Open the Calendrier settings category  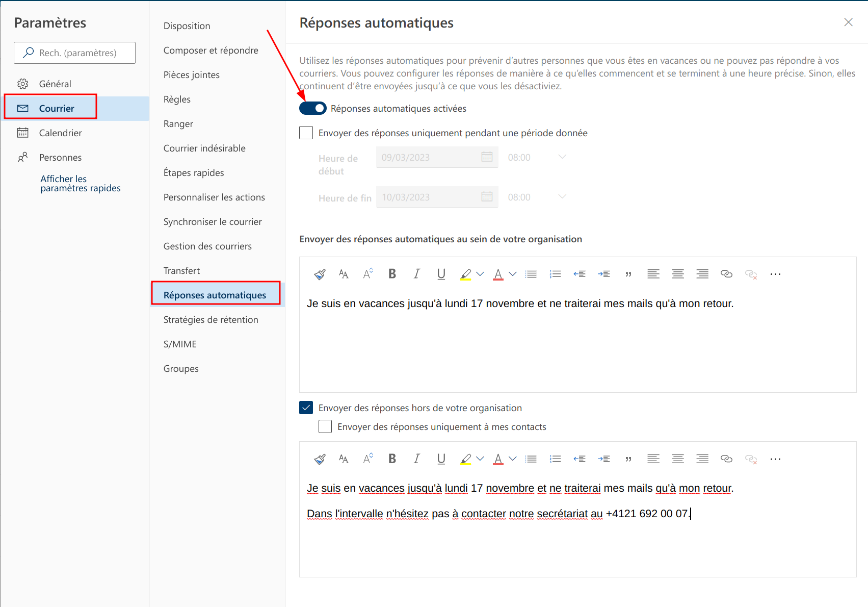click(60, 133)
